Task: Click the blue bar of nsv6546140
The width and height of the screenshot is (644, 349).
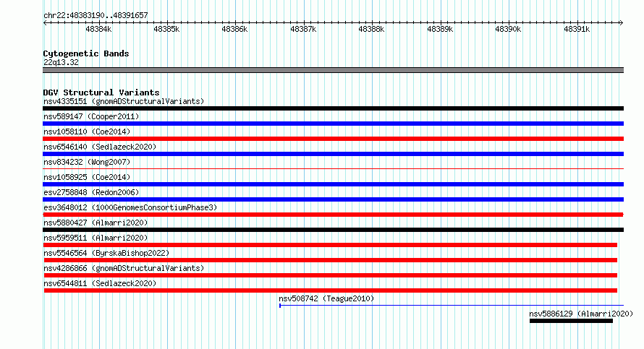Action: (333, 154)
